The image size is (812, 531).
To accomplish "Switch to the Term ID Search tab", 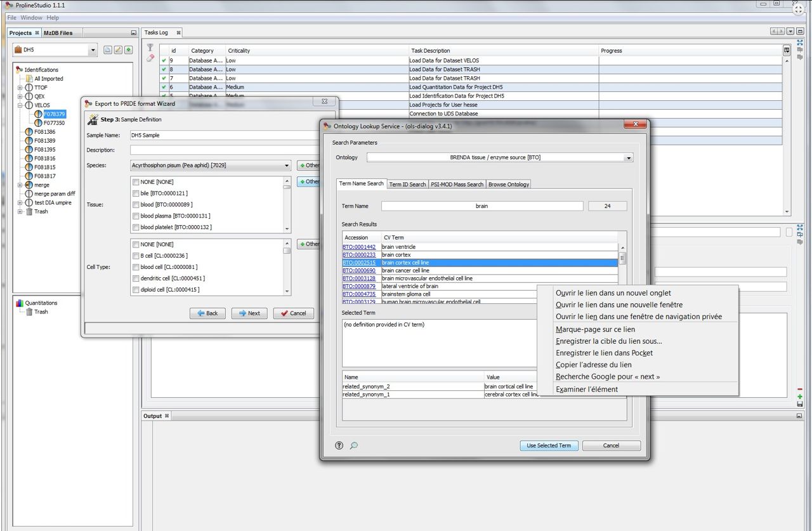I will [407, 184].
